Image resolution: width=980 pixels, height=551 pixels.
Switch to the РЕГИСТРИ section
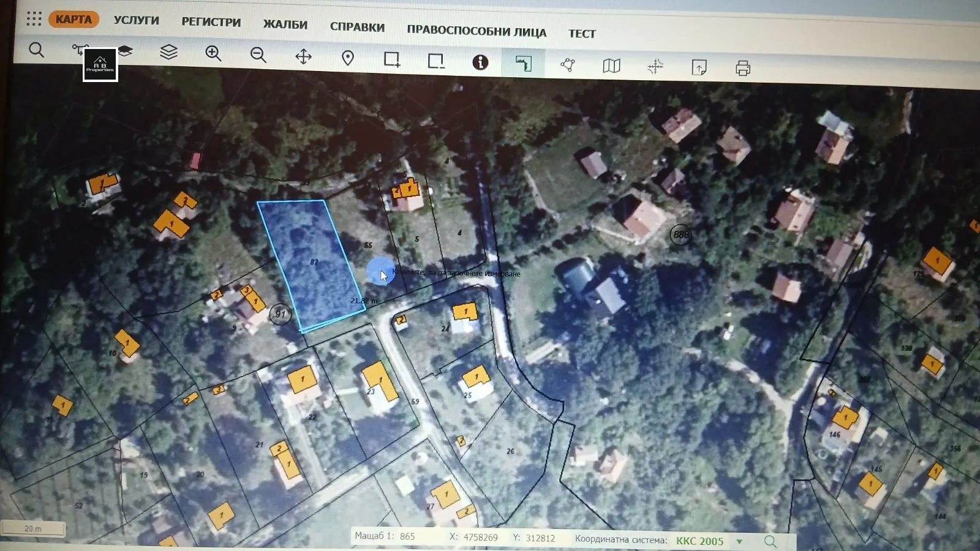pos(211,23)
